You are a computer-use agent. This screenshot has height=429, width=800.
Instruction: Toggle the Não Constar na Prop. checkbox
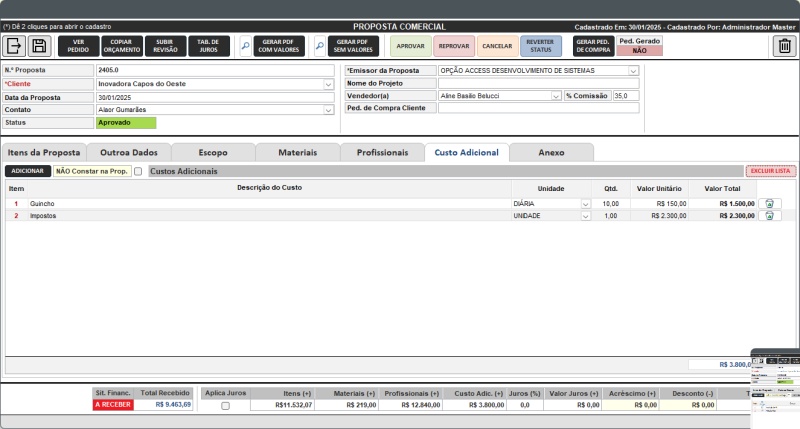click(x=138, y=171)
